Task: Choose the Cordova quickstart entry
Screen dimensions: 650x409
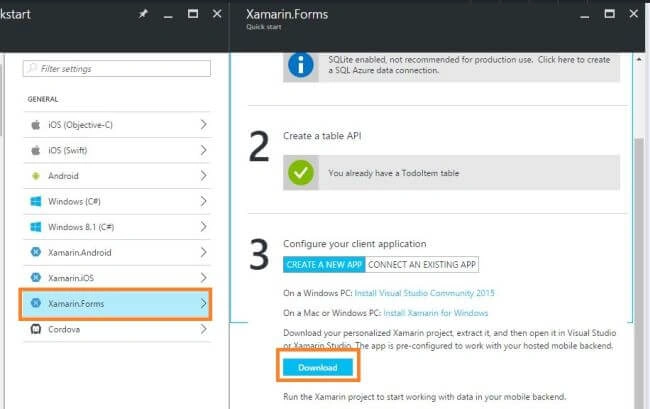Action: click(x=117, y=329)
